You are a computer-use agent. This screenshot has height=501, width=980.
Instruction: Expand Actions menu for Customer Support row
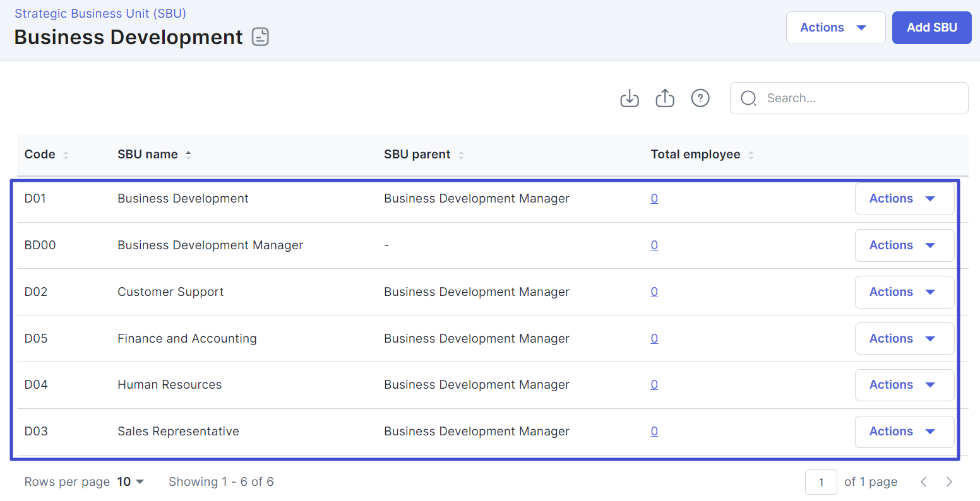tap(904, 292)
